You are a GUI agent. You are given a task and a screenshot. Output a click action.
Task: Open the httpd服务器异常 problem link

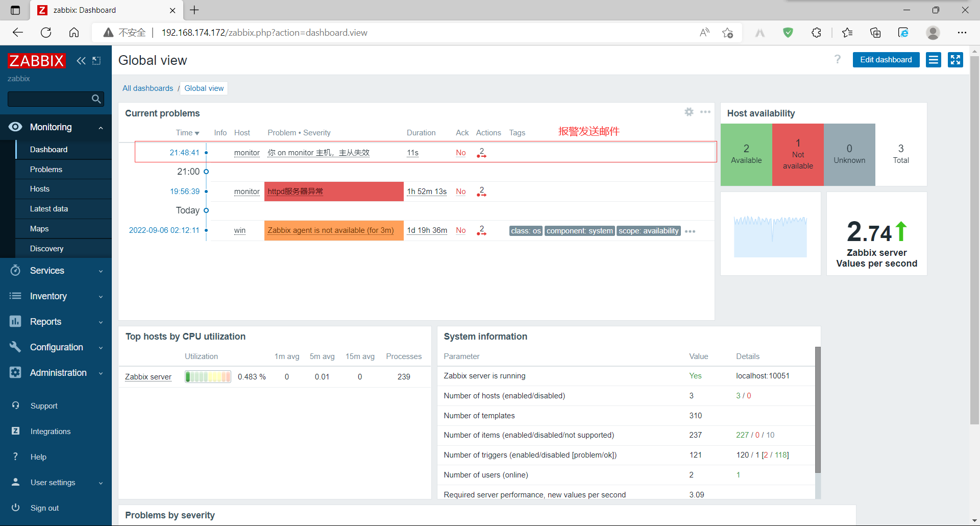pos(295,192)
